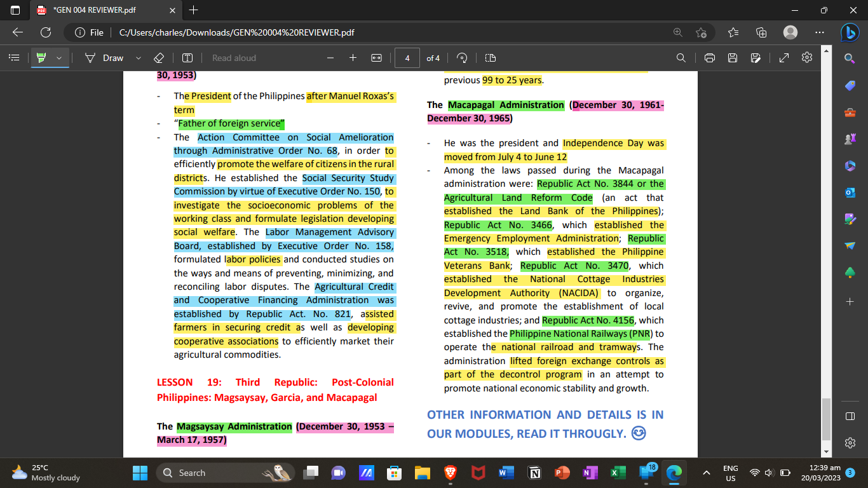The image size is (868, 488).
Task: Open browser zoom indicator in address bar
Action: [678, 32]
